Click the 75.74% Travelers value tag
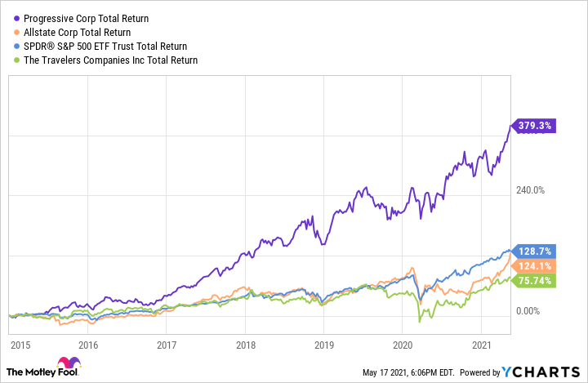The width and height of the screenshot is (588, 383). coord(536,280)
